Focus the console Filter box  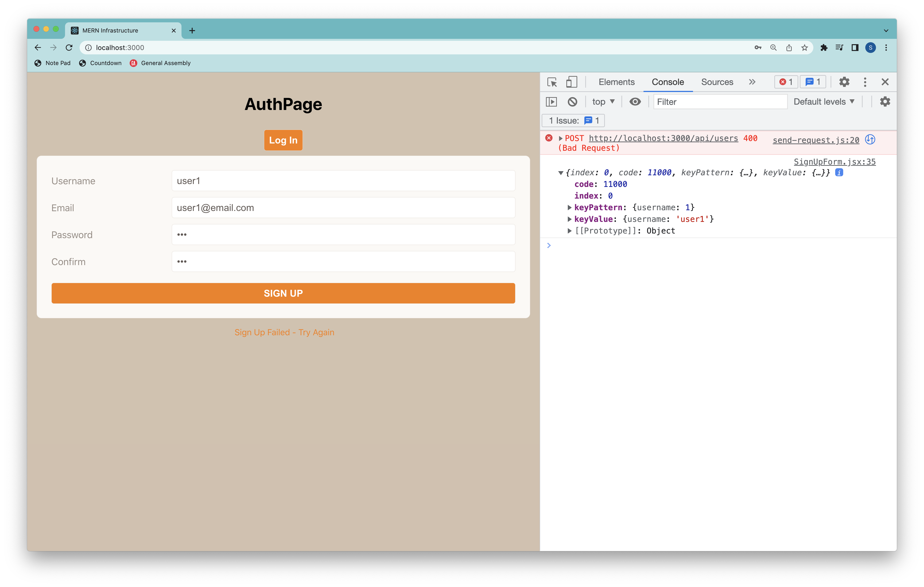(720, 102)
